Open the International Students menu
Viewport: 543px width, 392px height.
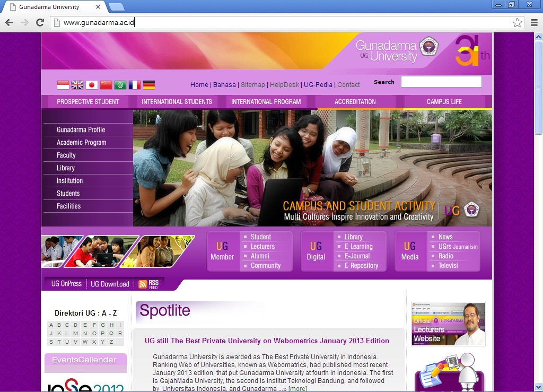coord(177,102)
